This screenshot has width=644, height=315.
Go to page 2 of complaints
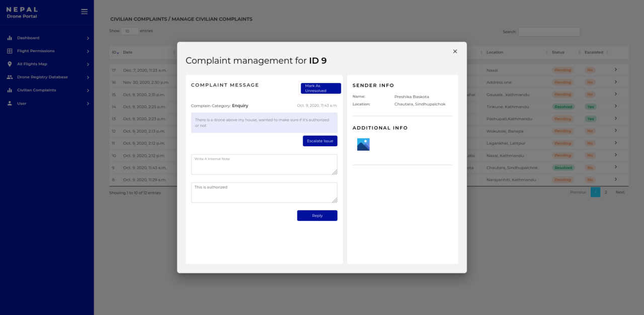pyautogui.click(x=606, y=192)
